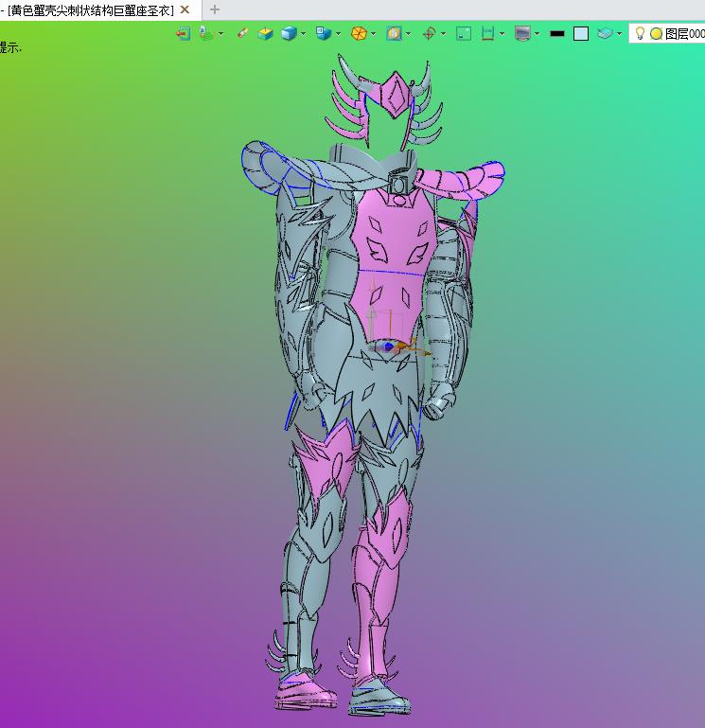
Task: Click the black color swatch
Action: pyautogui.click(x=557, y=34)
